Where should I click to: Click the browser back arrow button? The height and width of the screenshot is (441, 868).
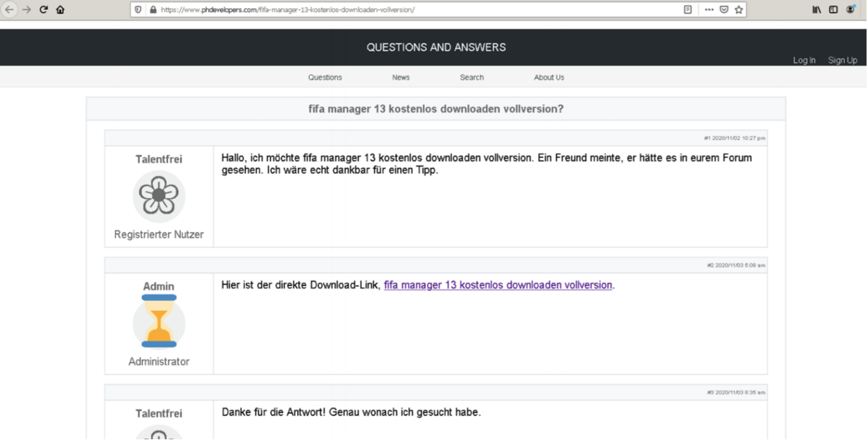9,10
